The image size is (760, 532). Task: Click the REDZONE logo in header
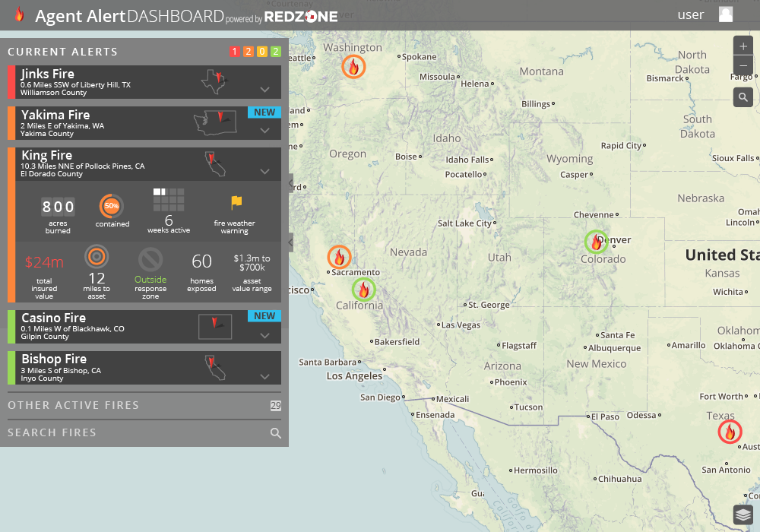point(300,17)
